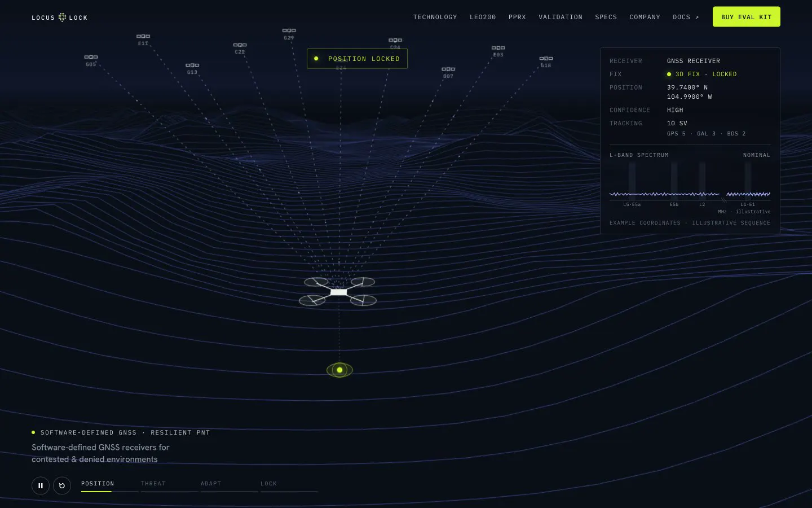Click the G18 satellite icon
Viewport: 812px width, 508px height.
546,58
